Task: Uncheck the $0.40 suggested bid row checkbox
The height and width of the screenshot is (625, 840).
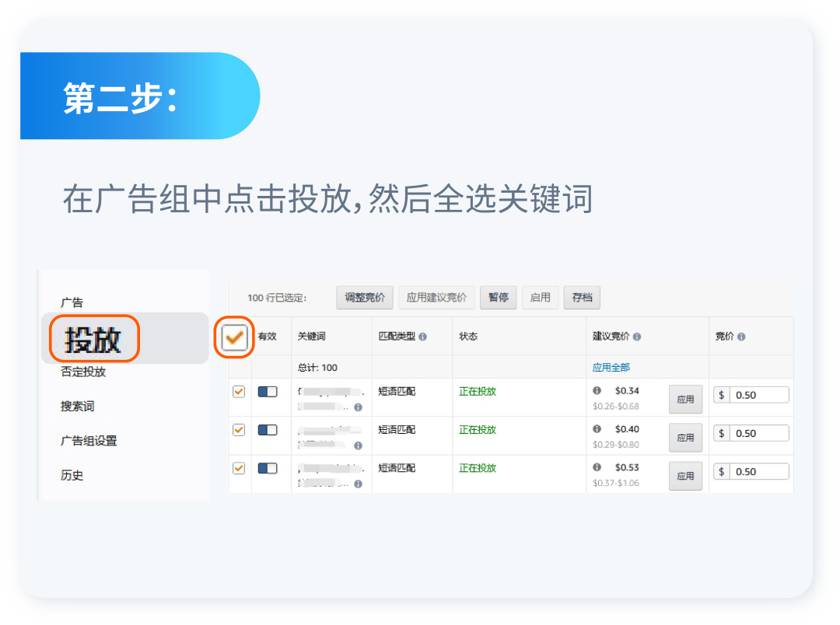Action: [x=239, y=430]
